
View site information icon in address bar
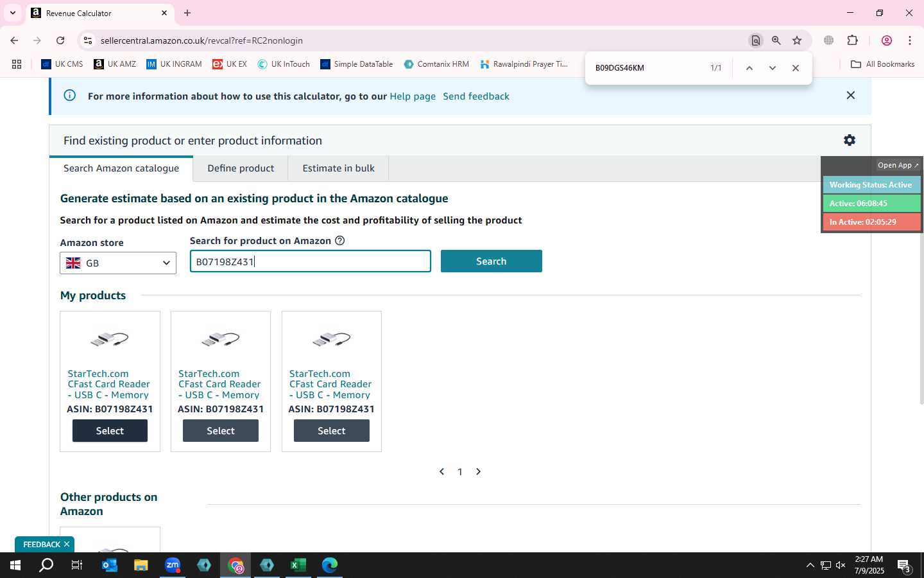pyautogui.click(x=88, y=40)
